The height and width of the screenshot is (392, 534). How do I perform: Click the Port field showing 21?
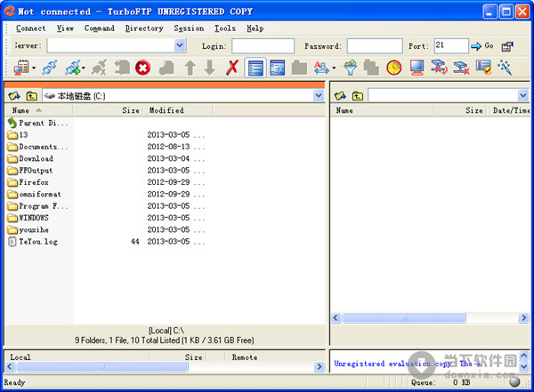451,45
